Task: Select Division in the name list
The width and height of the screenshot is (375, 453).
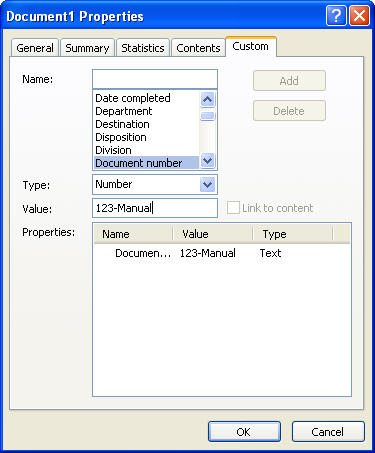Action: 147,150
